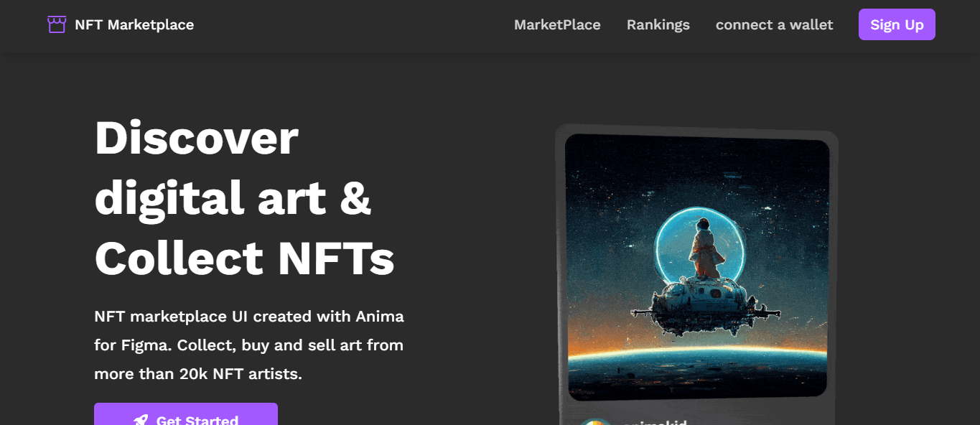
Task: Click the connect a wallet link
Action: pos(774,24)
